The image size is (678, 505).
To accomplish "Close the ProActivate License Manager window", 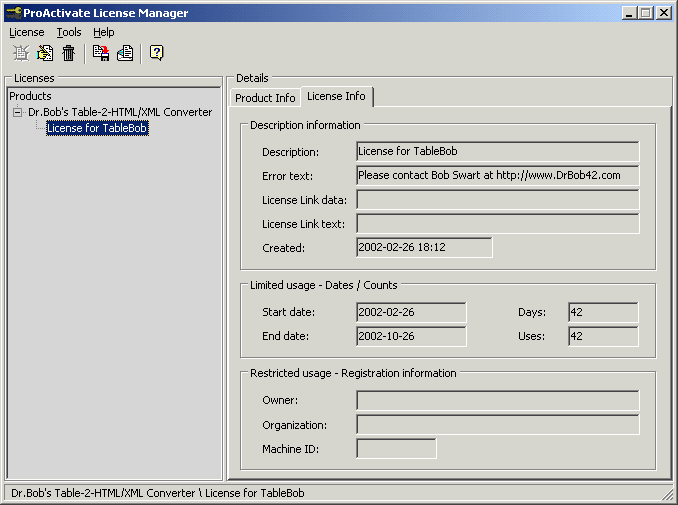I will [664, 13].
